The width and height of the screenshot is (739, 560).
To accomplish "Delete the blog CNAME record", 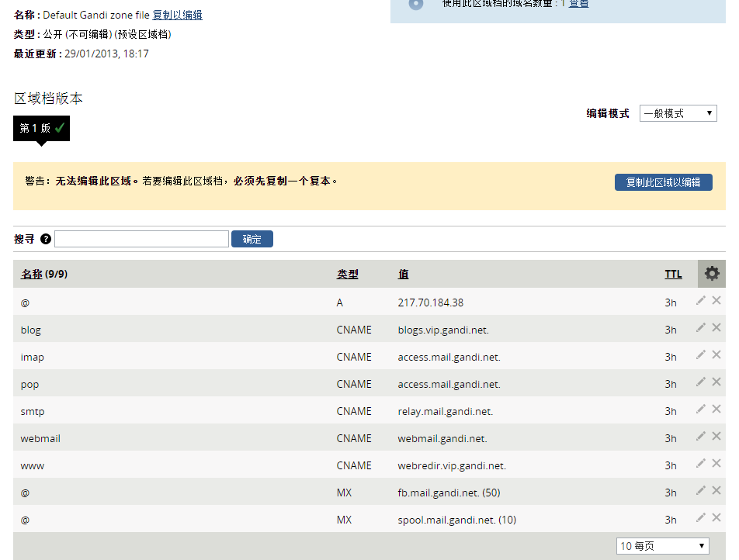I will [716, 327].
